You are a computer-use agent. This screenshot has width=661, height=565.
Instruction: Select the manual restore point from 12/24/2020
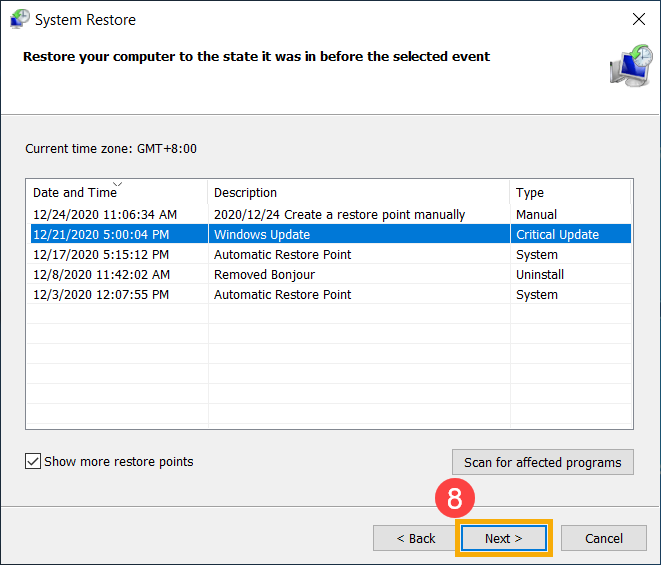pyautogui.click(x=105, y=214)
